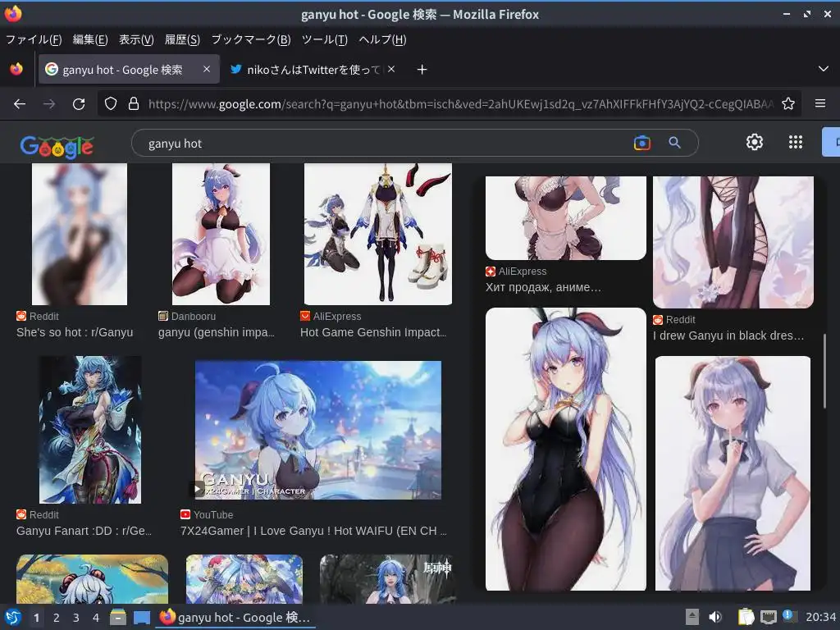The width and height of the screenshot is (840, 630).
Task: Switch to workspace 3
Action: (76, 618)
